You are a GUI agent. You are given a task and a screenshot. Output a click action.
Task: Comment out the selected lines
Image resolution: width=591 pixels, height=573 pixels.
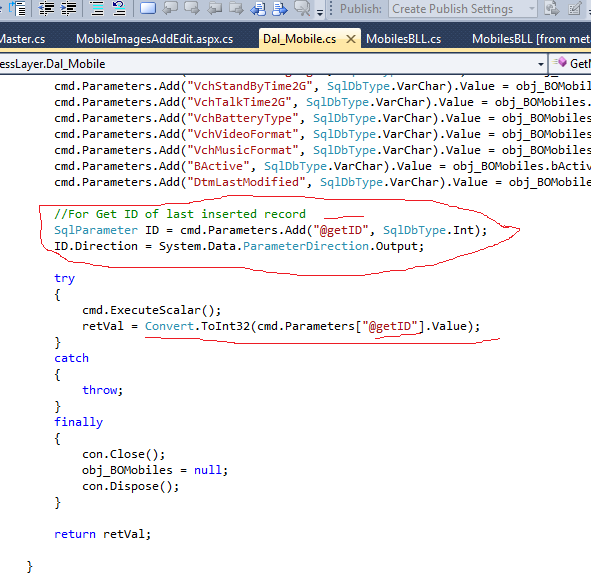tap(97, 8)
